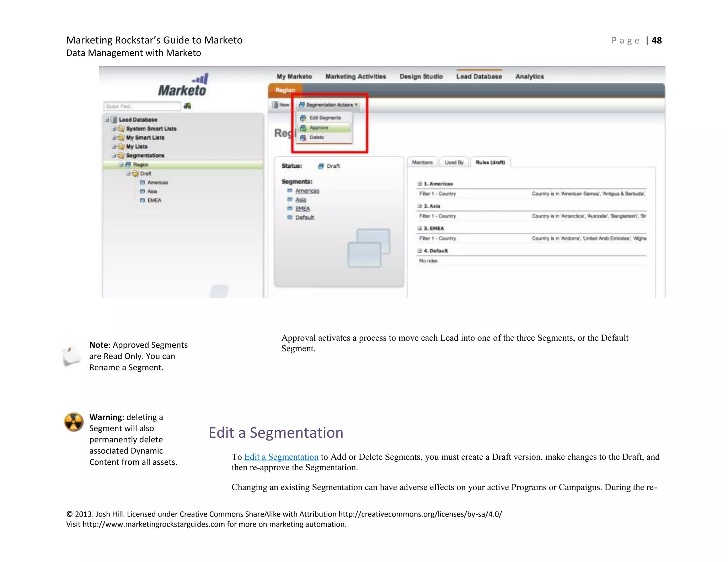
Task: Click the Americas segment link
Action: [307, 191]
